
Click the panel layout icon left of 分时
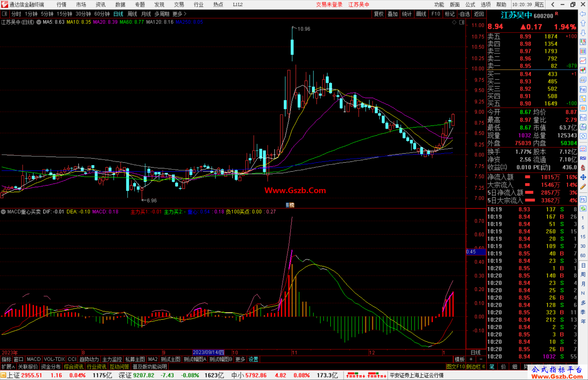5,14
